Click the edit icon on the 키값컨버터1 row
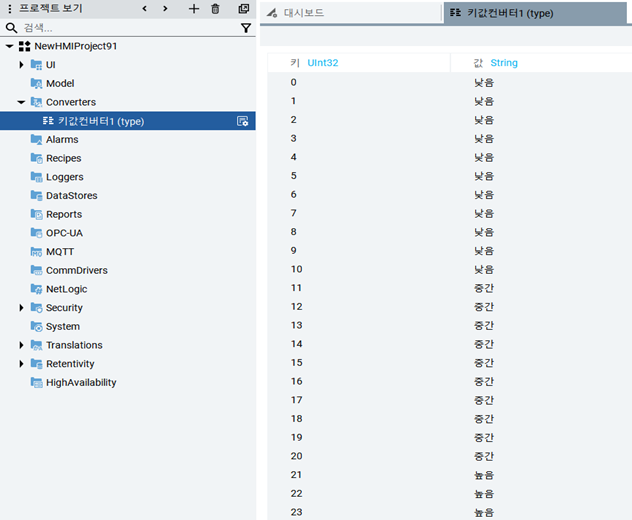This screenshot has width=632, height=520. [x=243, y=121]
